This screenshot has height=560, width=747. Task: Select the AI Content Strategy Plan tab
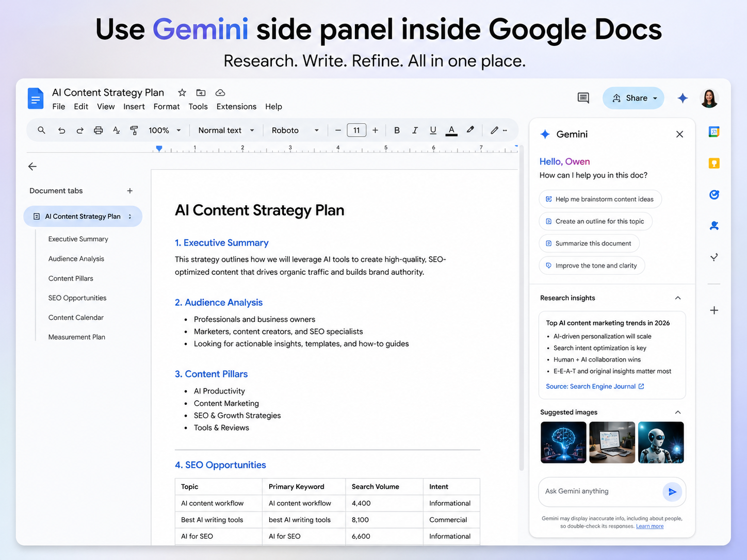[83, 217]
